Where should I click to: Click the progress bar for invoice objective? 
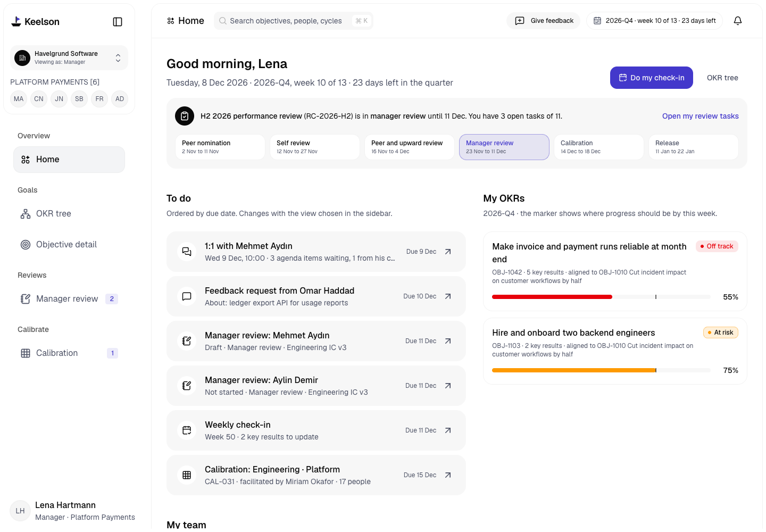601,297
